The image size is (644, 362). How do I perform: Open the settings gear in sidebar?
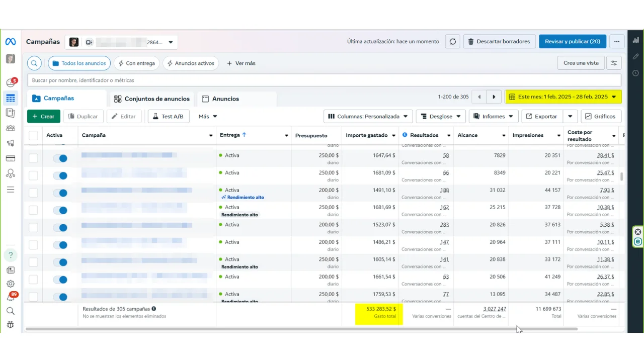11,284
